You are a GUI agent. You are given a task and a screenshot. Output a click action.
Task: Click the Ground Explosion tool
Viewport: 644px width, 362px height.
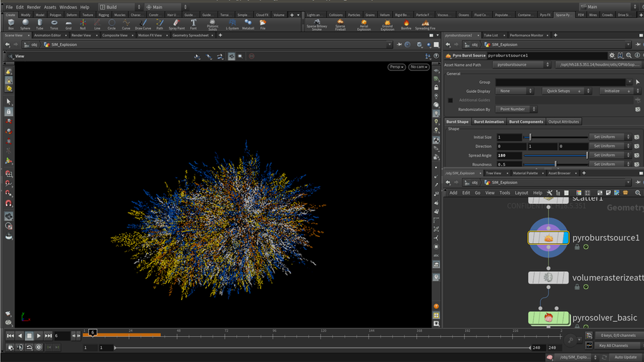pyautogui.click(x=387, y=24)
